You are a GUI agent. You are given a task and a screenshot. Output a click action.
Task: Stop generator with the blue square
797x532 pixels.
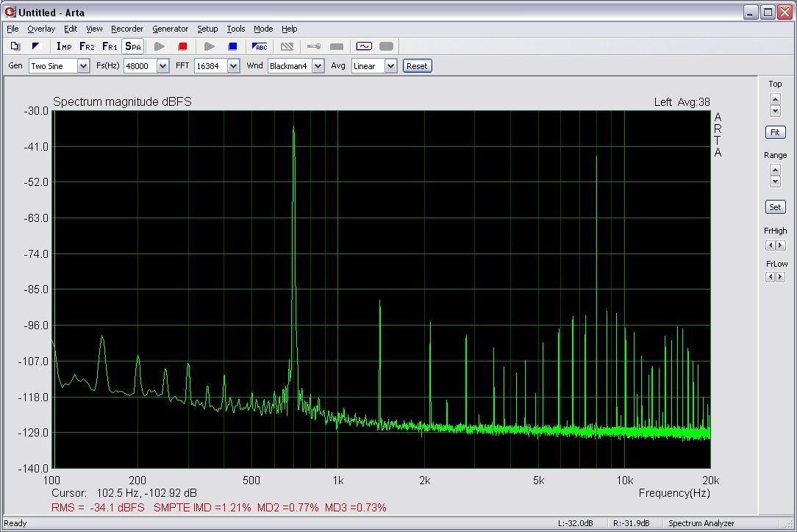click(233, 46)
